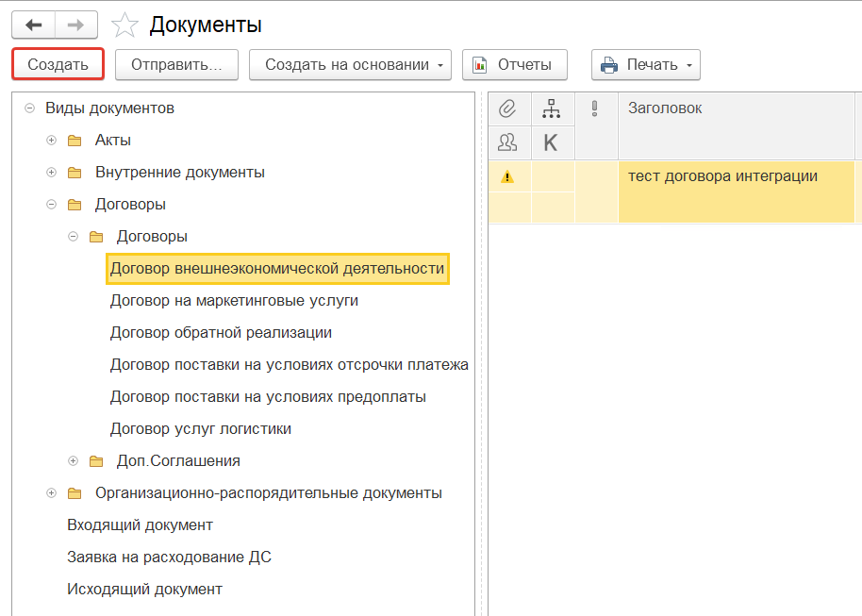862x616 pixels.
Task: Click the hierarchy structure column icon
Action: click(x=552, y=109)
